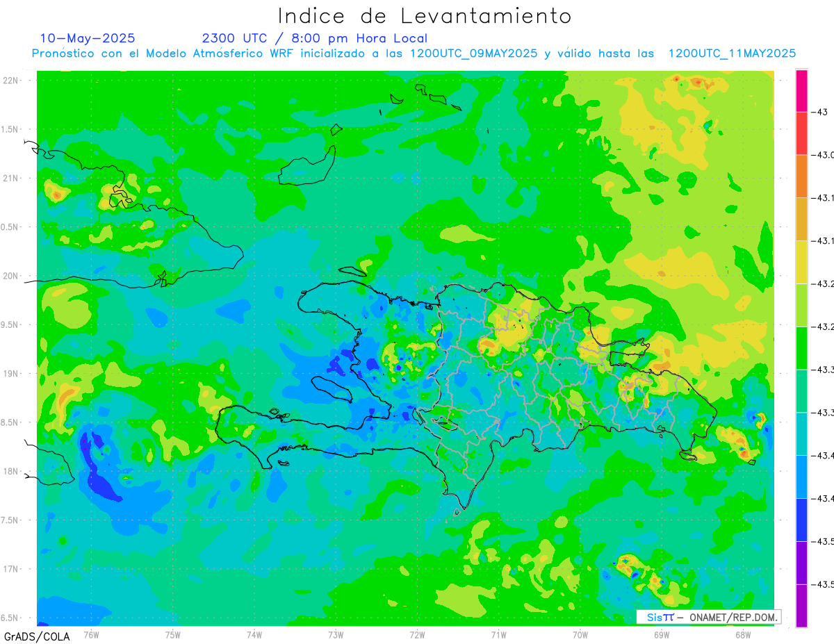834x644 pixels.
Task: Click the "21N" latitude label
Action: tap(10, 179)
